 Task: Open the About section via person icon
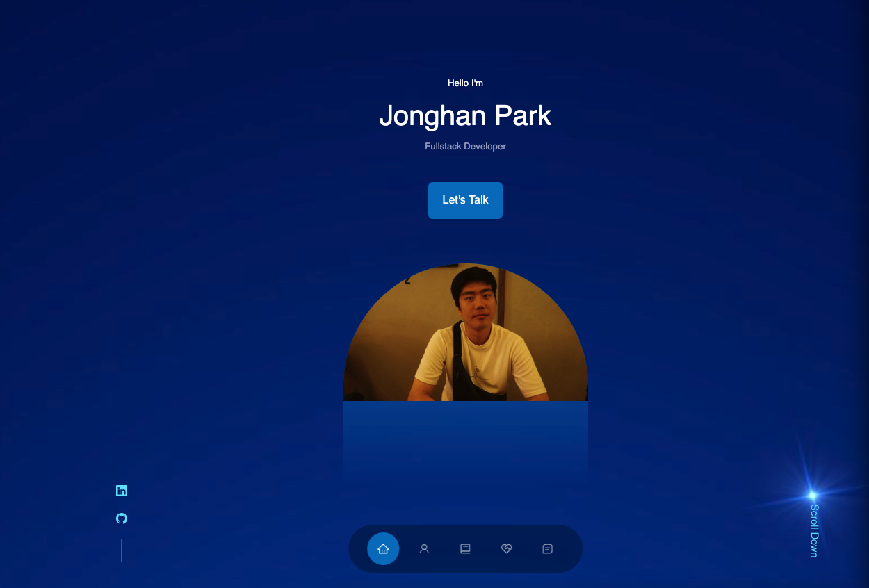424,548
